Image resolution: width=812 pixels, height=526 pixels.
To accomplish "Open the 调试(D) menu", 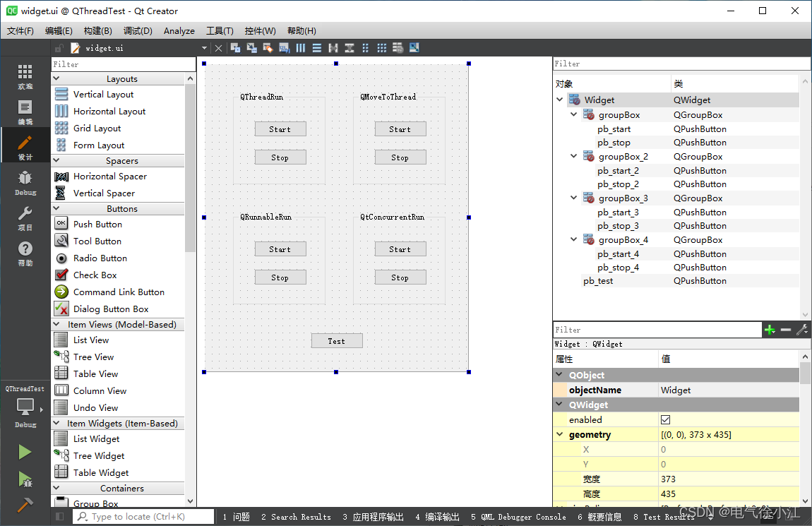I will pyautogui.click(x=138, y=30).
